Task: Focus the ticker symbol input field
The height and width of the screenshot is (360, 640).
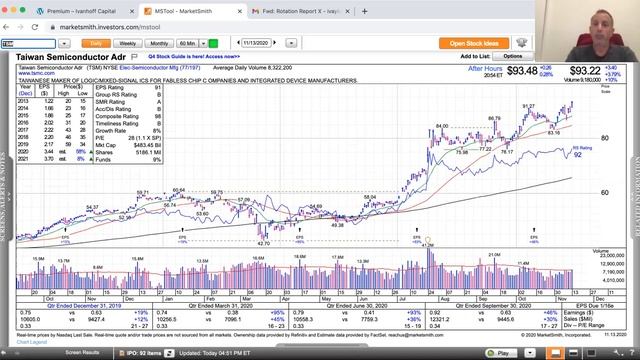Action: click(28, 43)
